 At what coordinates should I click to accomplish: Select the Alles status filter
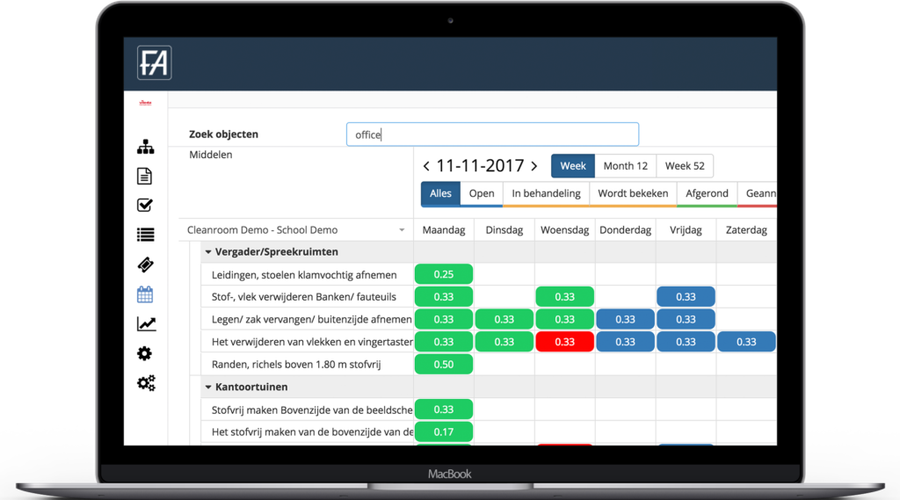tap(440, 193)
